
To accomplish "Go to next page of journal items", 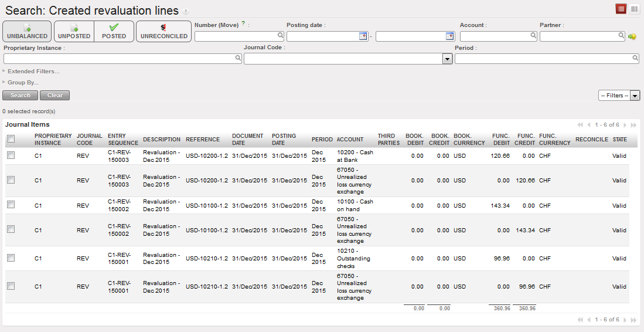I will tap(625, 125).
